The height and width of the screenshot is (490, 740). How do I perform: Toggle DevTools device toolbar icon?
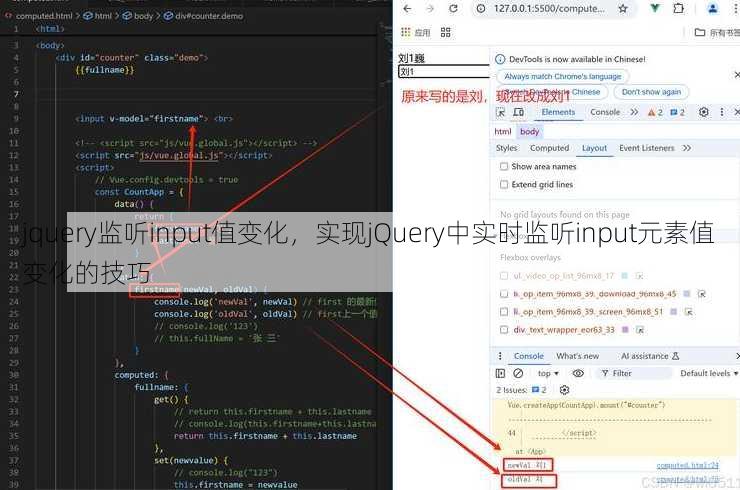pos(518,112)
